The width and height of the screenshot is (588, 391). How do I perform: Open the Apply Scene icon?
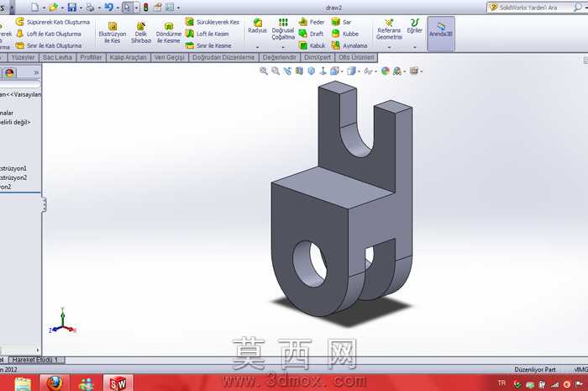pos(397,71)
